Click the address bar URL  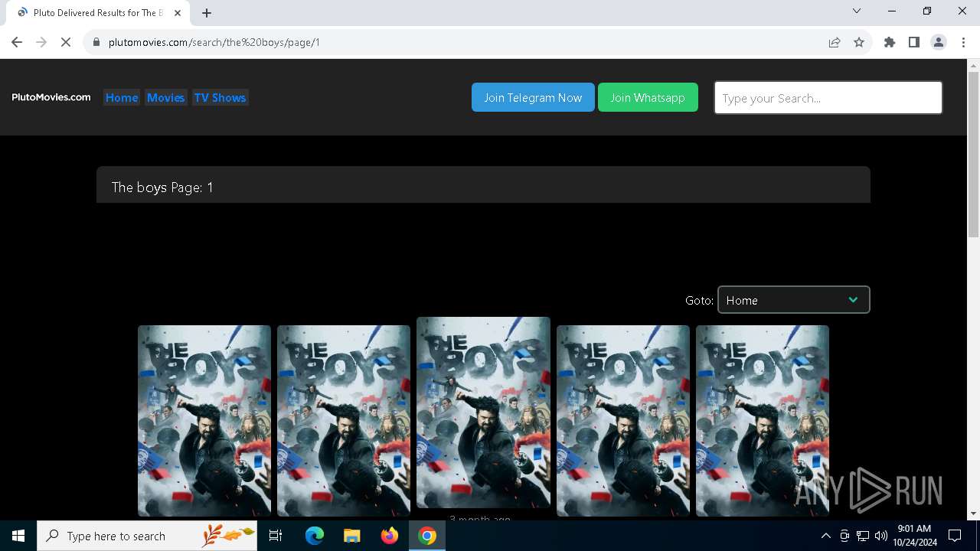214,42
